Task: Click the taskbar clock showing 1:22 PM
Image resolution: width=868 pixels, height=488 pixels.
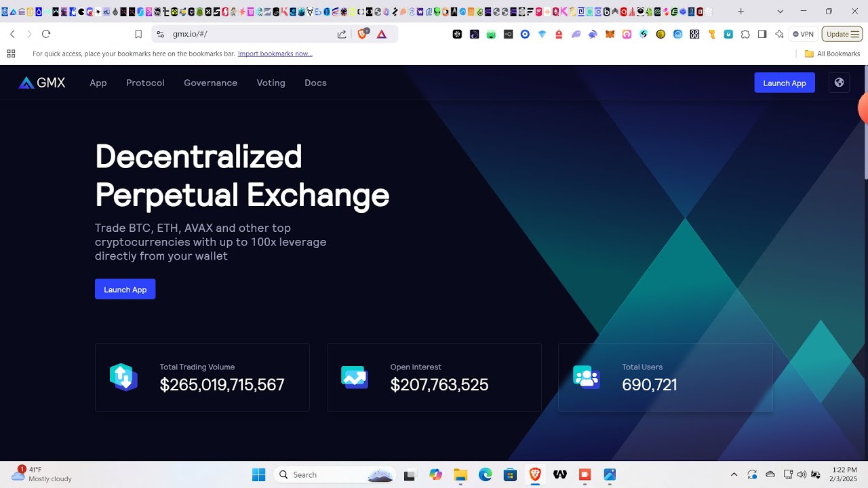Action: tap(844, 474)
